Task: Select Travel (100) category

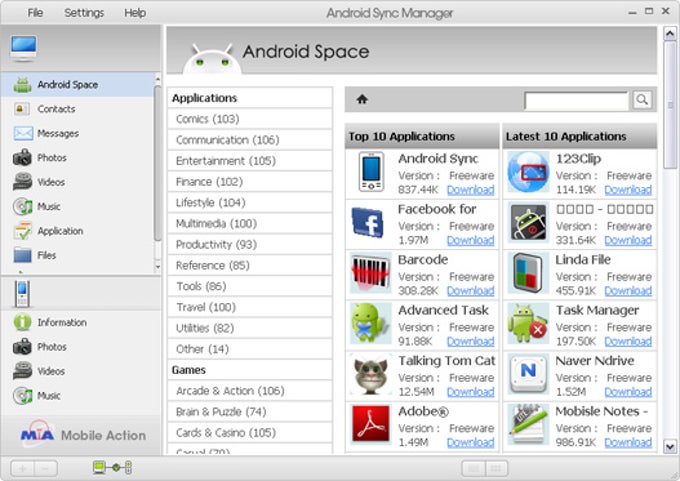Action: click(250, 307)
